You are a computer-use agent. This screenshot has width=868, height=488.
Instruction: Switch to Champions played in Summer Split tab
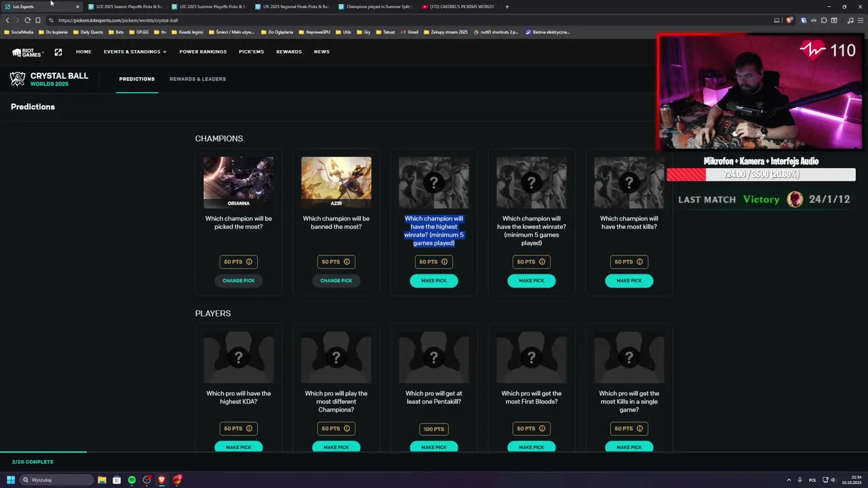tap(376, 7)
